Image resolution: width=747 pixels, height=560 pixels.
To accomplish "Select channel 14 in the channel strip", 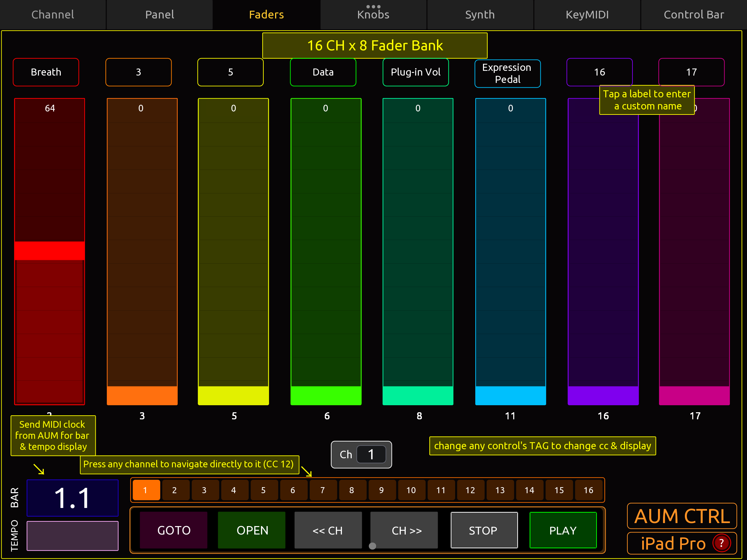I will click(530, 490).
